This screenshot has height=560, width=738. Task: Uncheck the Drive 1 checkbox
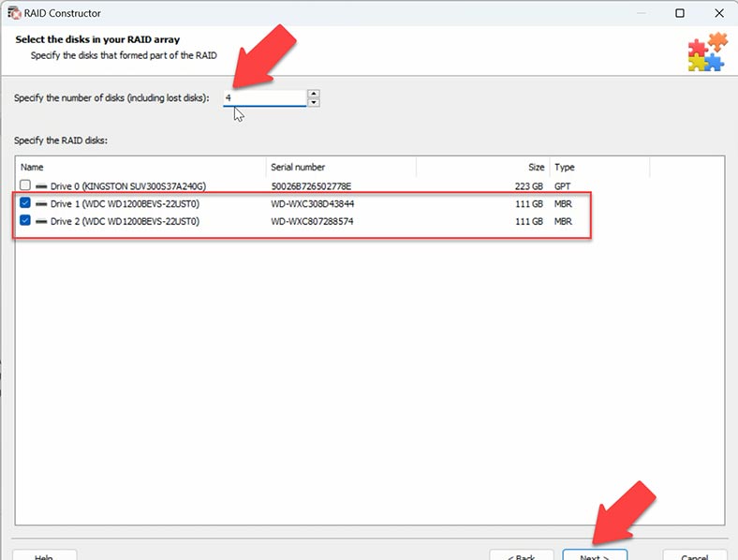25,203
